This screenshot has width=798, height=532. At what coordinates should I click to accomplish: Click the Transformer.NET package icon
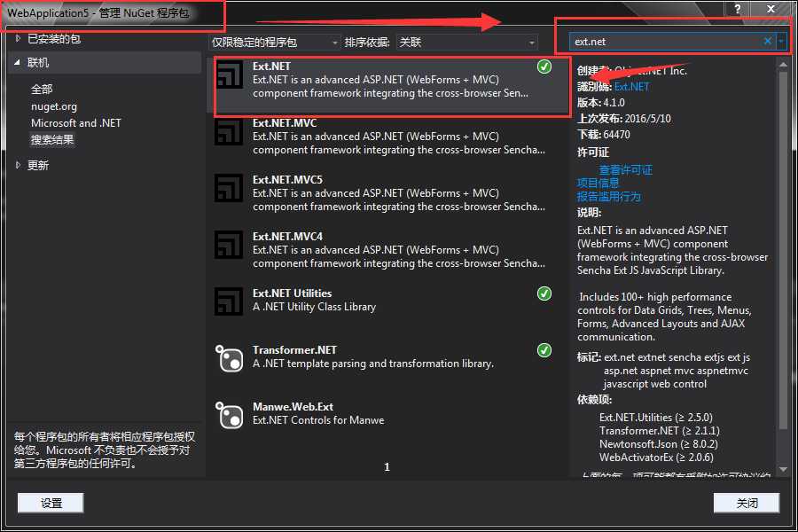point(230,358)
